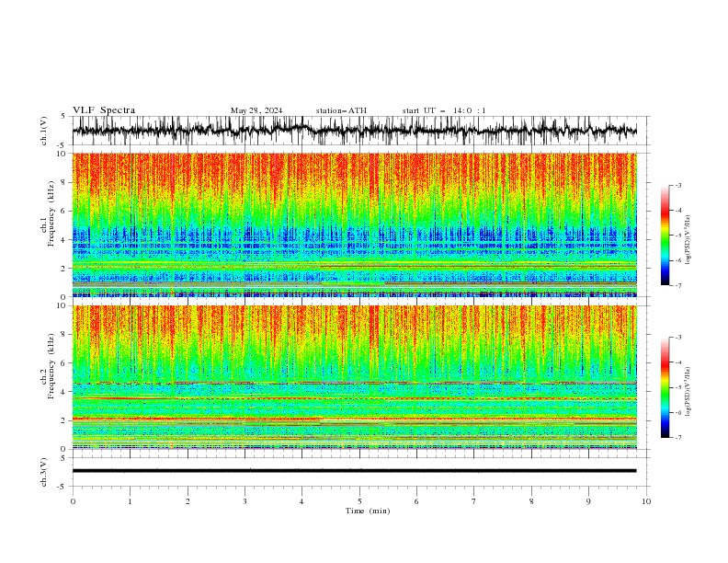Image resolution: width=728 pixels, height=563 pixels.
Task: Click the ch.1 'Frequency (kHz)' axis label
Action: coord(51,213)
